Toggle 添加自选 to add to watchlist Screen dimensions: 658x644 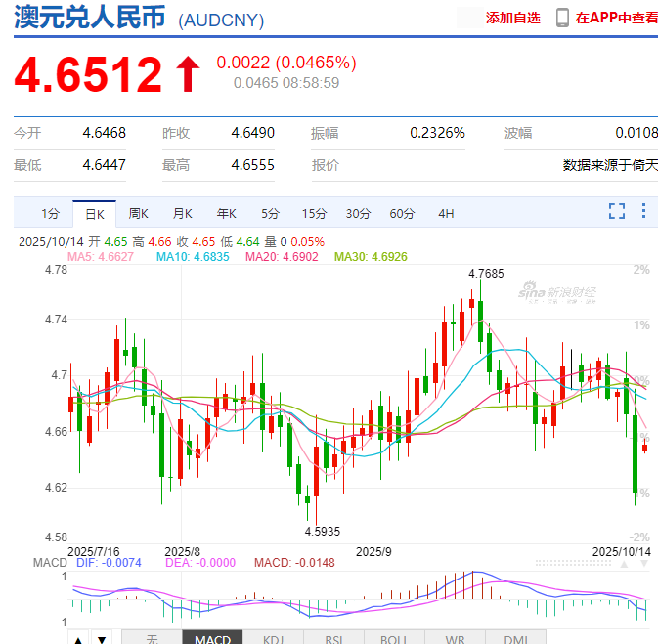pos(512,18)
